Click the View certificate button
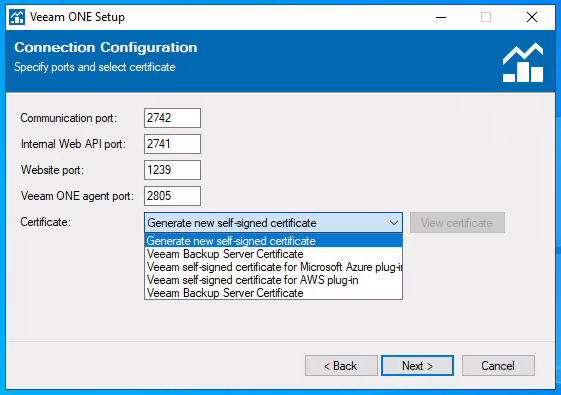561x395 pixels. click(457, 223)
